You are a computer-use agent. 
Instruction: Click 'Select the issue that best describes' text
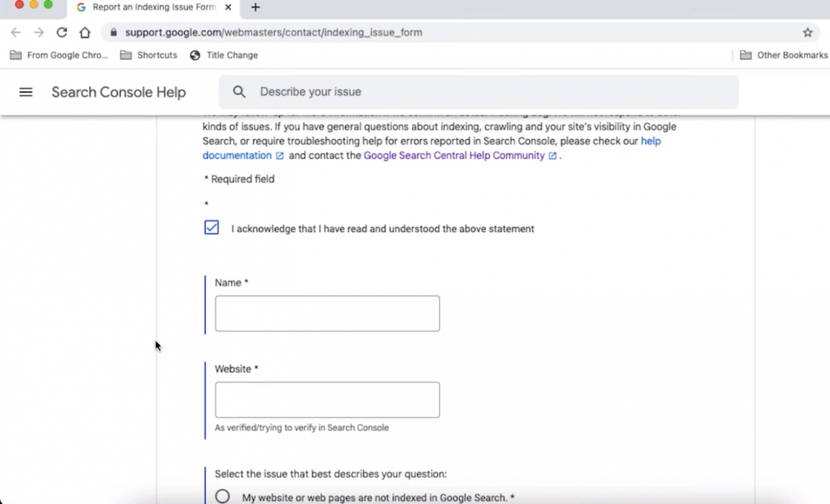click(331, 474)
